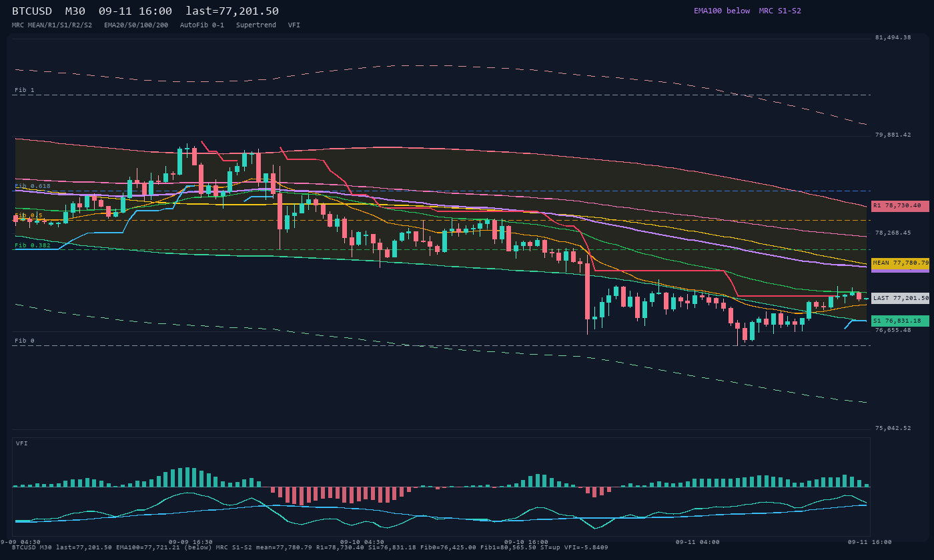The height and width of the screenshot is (560, 934).
Task: Click the 09-10 04:30 time axis label
Action: pyautogui.click(x=362, y=542)
